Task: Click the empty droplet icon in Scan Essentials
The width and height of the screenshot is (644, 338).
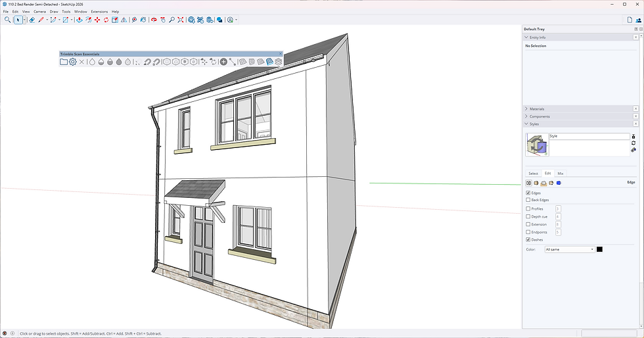Action: pyautogui.click(x=92, y=62)
